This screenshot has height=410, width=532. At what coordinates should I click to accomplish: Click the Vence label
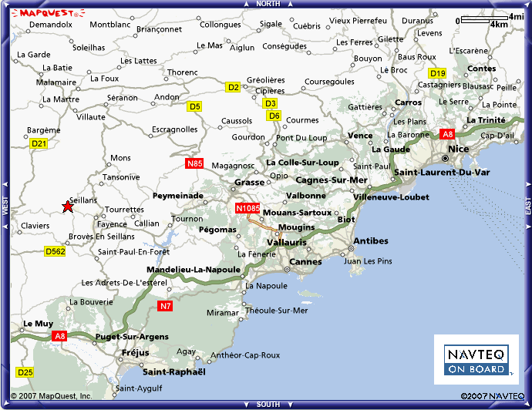tap(360, 136)
